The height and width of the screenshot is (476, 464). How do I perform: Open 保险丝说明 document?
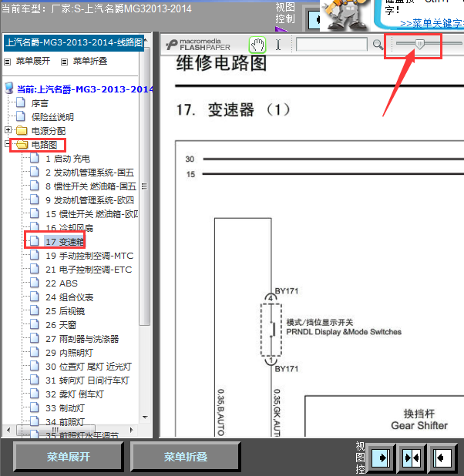[x=52, y=117]
